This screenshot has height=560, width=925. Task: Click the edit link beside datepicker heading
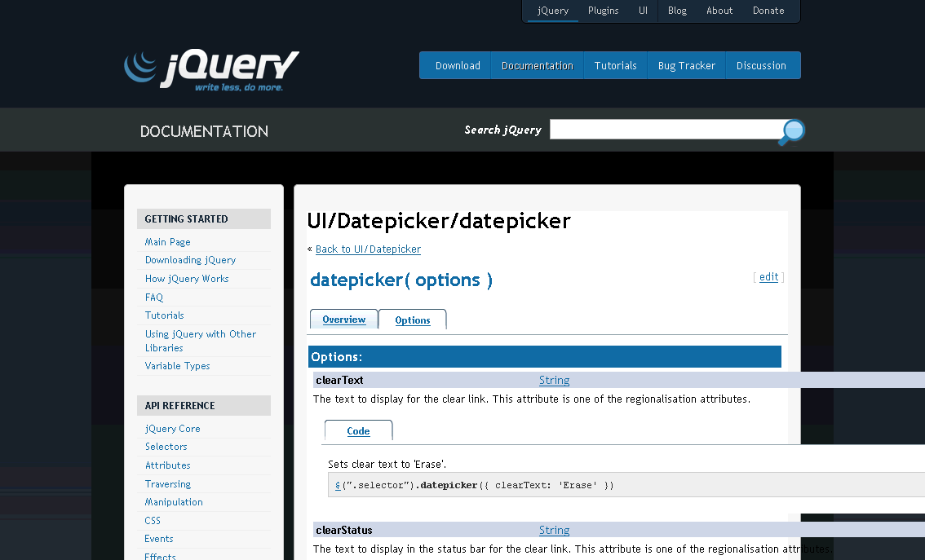coord(768,277)
